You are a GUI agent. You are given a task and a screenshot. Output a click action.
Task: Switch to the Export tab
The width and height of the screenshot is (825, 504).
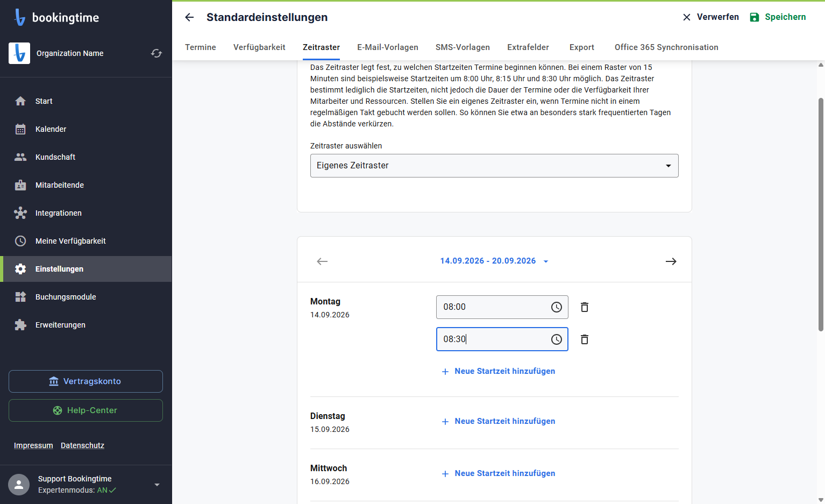[x=582, y=47]
